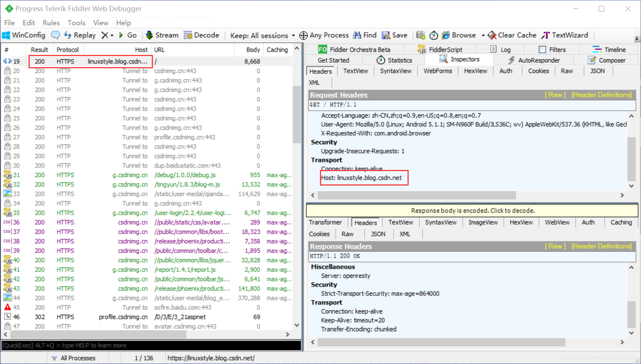641x364 pixels.
Task: Click the JS icon of session 32
Action: [x=7, y=184]
